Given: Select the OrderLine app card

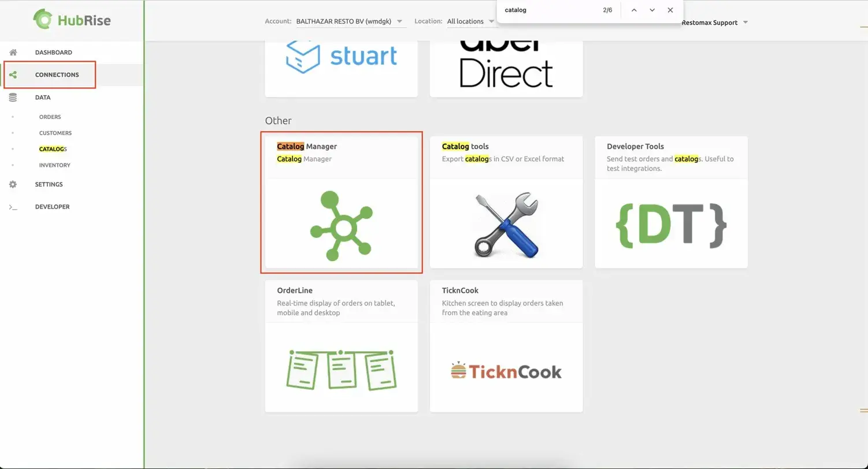Looking at the screenshot, I should [x=341, y=345].
